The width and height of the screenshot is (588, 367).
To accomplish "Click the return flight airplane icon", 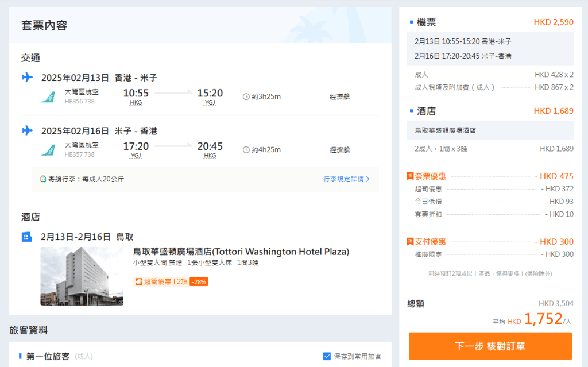I will [x=27, y=130].
